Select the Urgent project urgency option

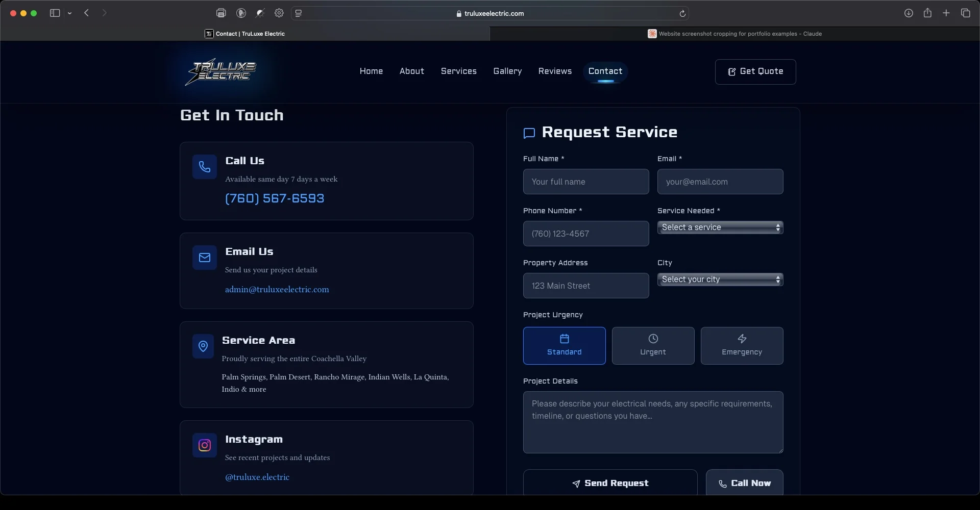coord(653,346)
